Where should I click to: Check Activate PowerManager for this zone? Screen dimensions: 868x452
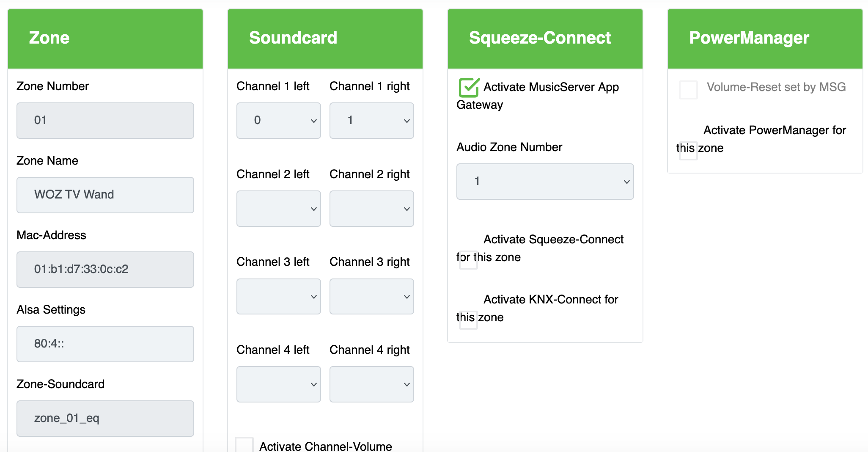click(x=688, y=151)
